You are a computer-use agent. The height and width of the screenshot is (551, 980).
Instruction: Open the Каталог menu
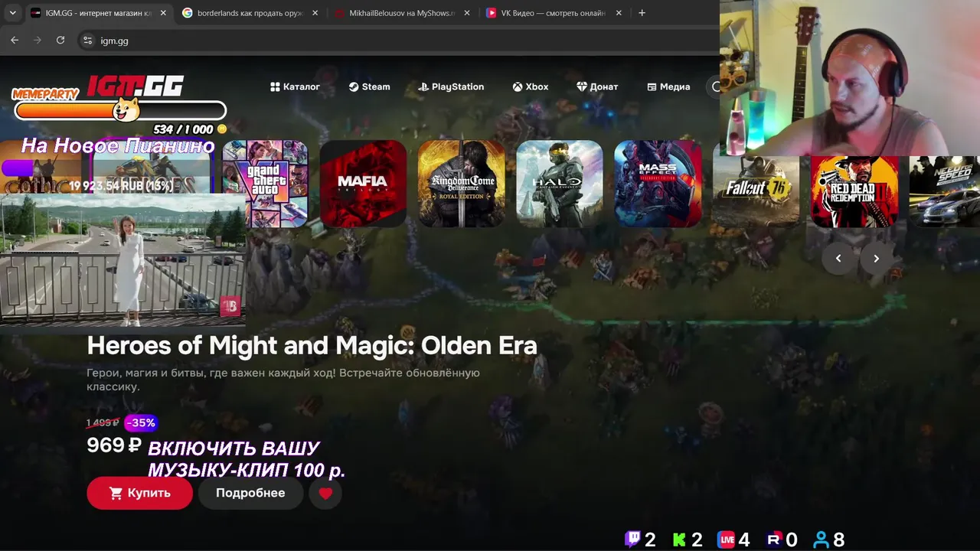(296, 86)
